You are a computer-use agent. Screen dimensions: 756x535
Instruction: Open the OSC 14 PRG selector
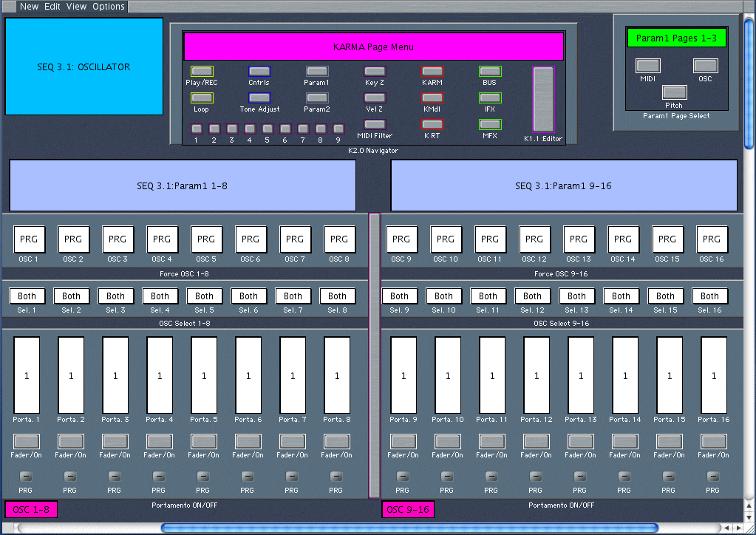(623, 239)
